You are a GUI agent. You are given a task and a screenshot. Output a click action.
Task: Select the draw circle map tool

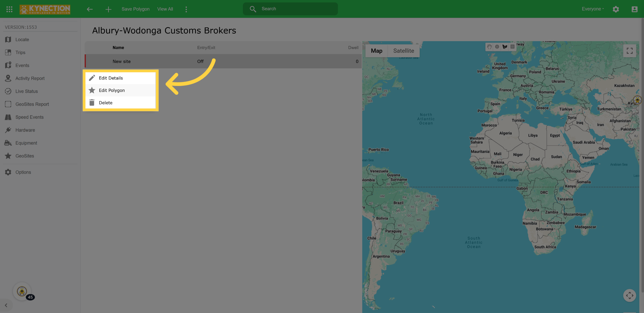point(497,47)
